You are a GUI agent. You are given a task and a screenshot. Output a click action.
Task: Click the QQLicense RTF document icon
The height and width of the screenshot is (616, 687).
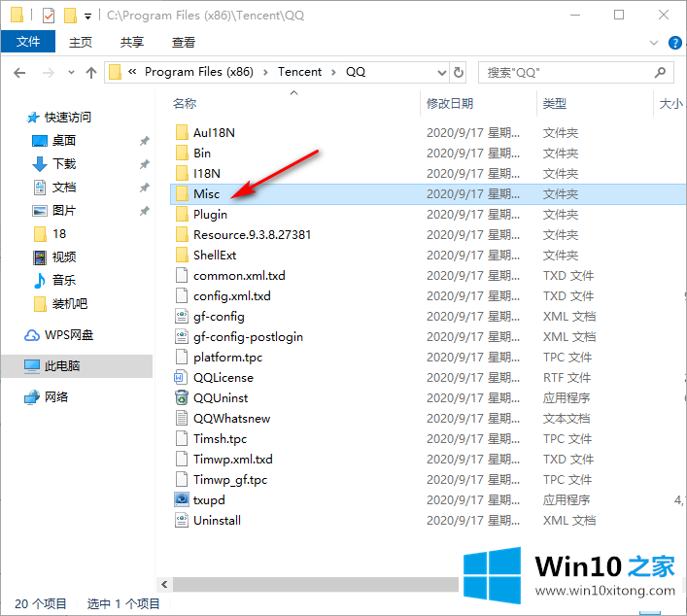[x=182, y=377]
